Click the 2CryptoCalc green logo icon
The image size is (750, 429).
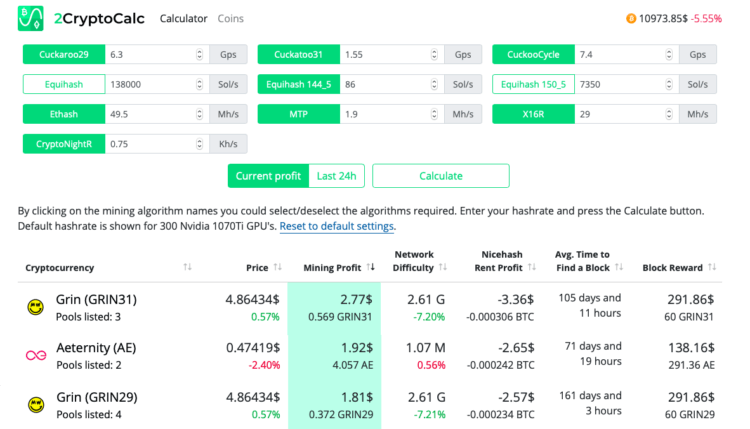31,18
